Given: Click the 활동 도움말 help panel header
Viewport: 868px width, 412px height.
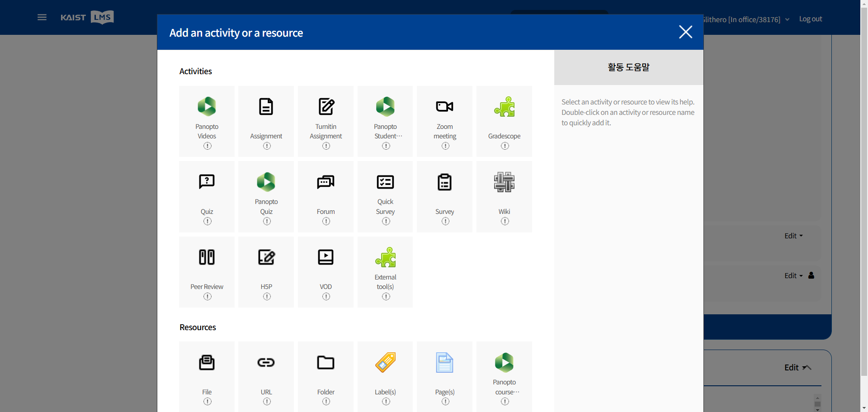Looking at the screenshot, I should 628,67.
